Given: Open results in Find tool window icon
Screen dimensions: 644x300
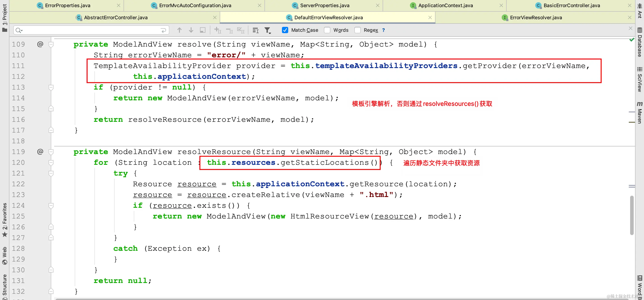Looking at the screenshot, I should click(203, 30).
